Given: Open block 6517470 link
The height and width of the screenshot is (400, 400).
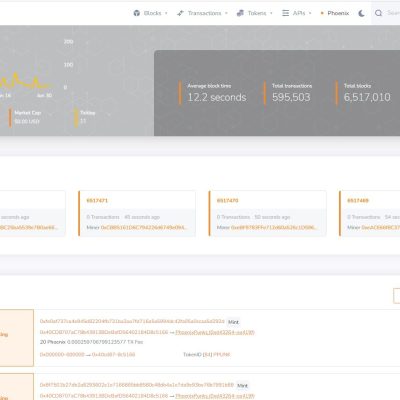Looking at the screenshot, I should (228, 200).
